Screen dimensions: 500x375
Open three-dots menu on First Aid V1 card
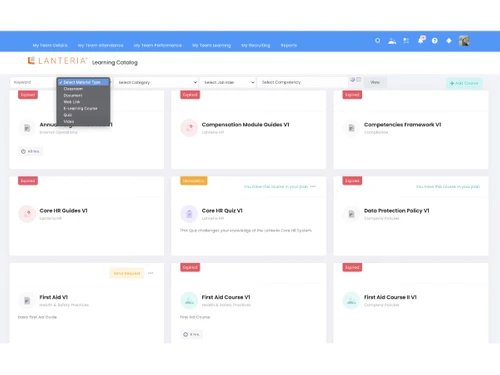(x=151, y=273)
